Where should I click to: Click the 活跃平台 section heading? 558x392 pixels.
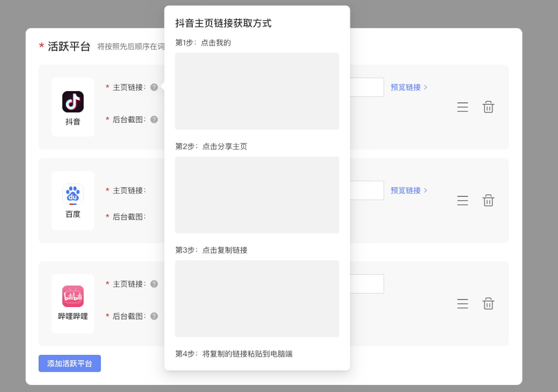click(x=69, y=46)
